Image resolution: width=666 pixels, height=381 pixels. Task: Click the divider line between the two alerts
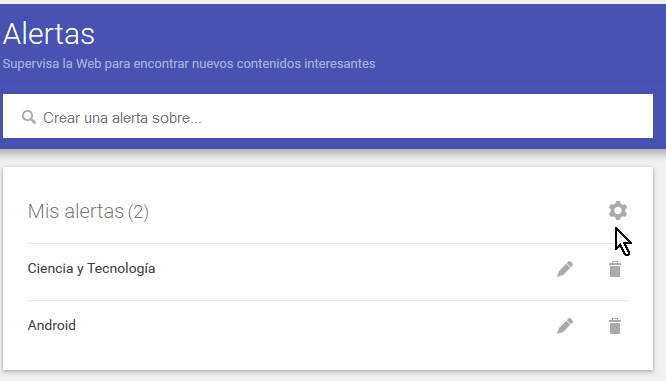tap(328, 300)
